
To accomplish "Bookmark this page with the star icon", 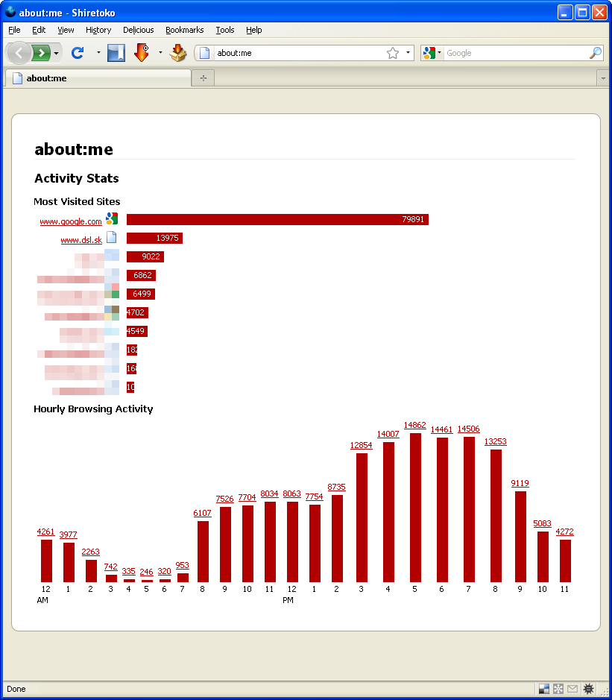I will pos(393,53).
